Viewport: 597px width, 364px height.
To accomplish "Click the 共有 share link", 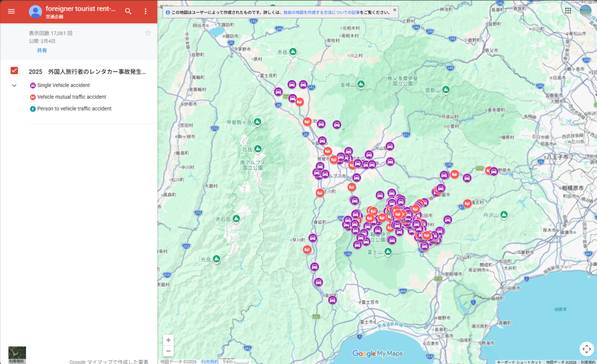I will (42, 50).
